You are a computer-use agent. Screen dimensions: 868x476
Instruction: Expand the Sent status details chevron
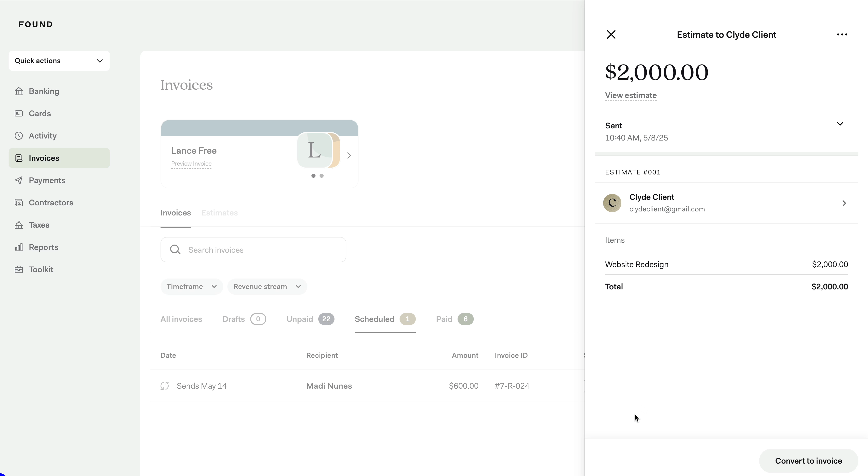point(840,124)
